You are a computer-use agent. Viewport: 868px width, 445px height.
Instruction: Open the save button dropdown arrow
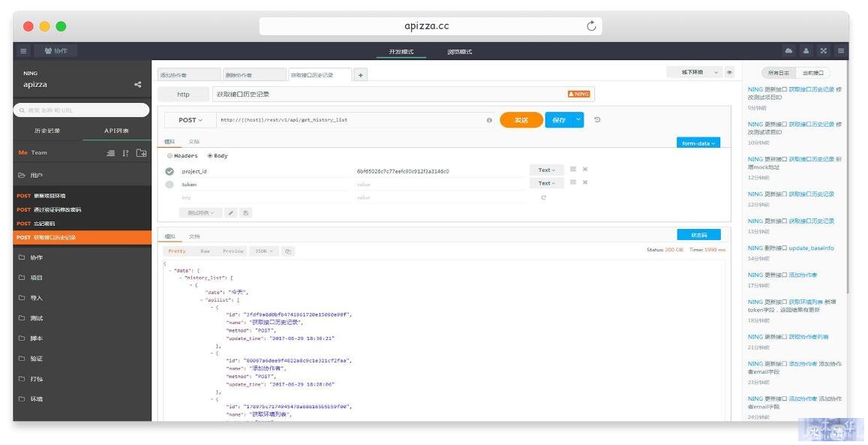click(x=578, y=119)
